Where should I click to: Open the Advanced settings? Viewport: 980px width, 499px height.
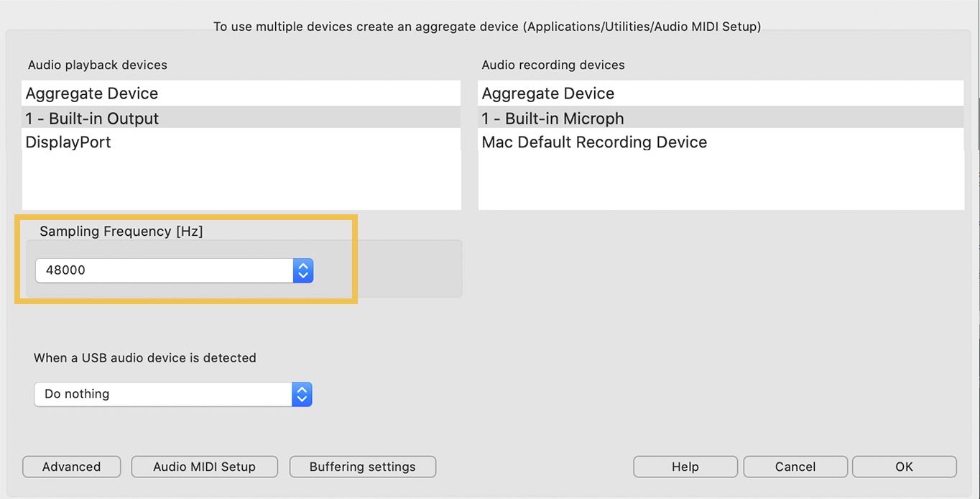[x=72, y=467]
